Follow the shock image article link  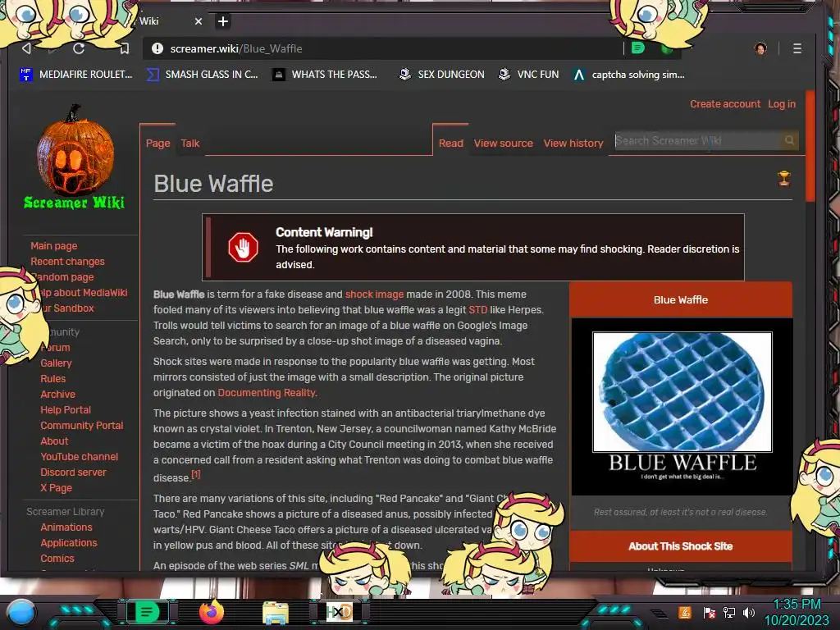pyautogui.click(x=374, y=294)
